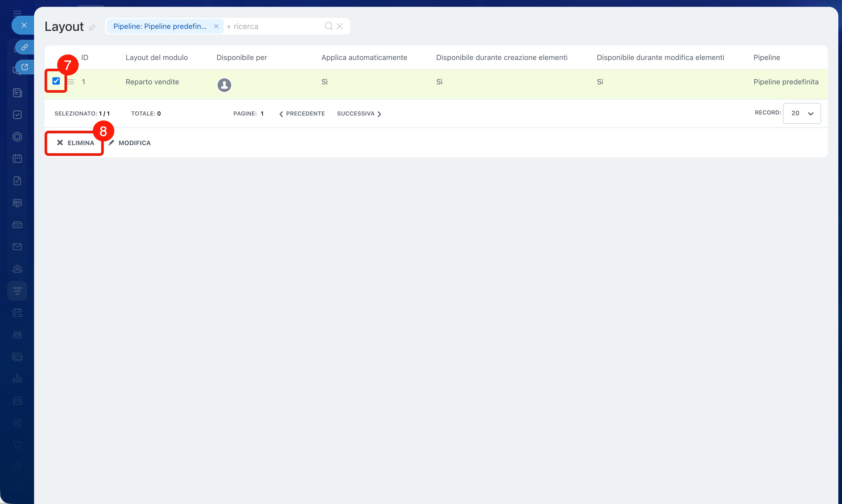Go to SUCCESSIVA next page
This screenshot has width=842, height=504.
pos(359,114)
